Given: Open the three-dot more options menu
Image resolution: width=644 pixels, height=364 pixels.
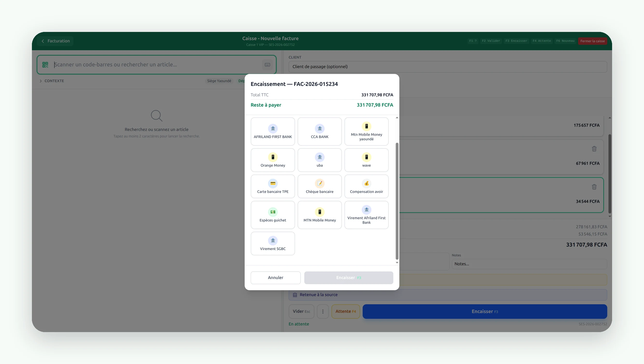Looking at the screenshot, I should coord(323,312).
